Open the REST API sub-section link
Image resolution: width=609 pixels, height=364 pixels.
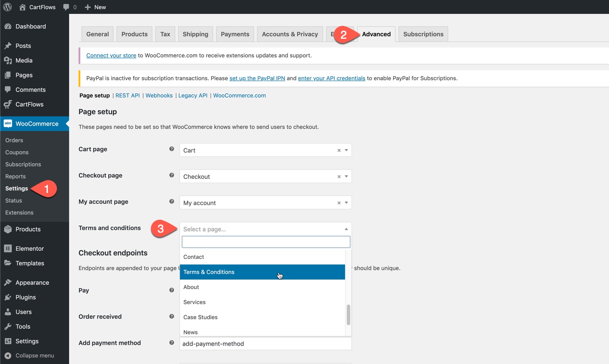point(128,96)
